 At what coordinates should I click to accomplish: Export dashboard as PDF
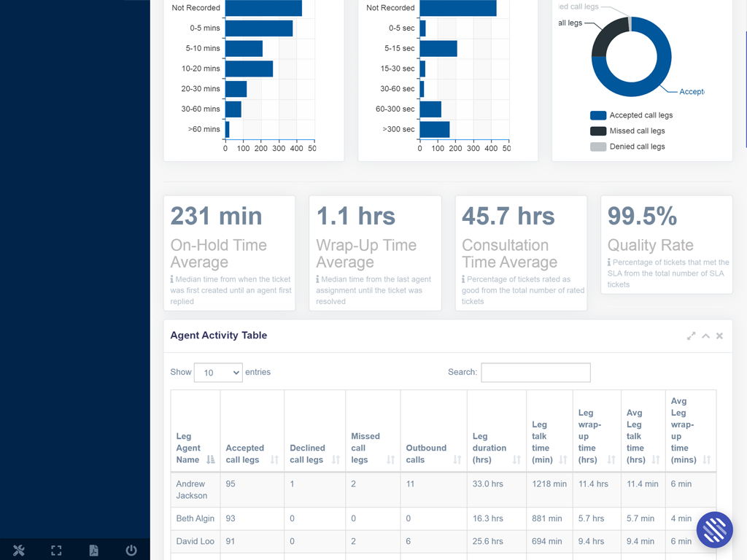(x=94, y=551)
